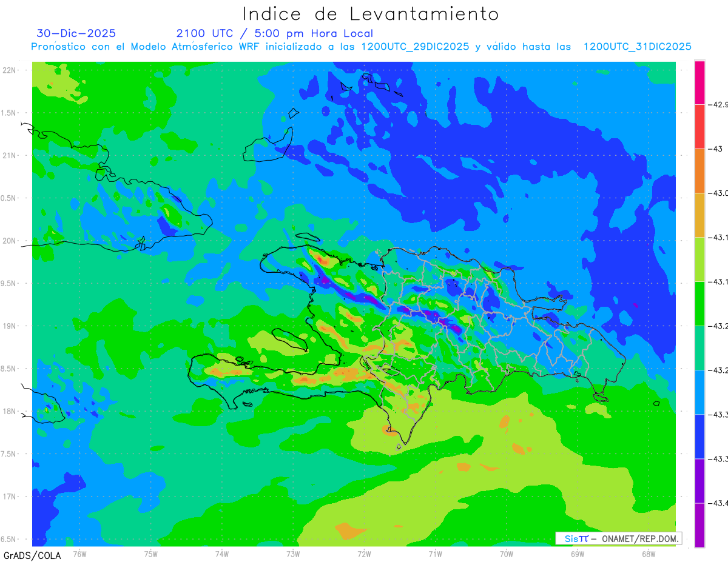Click the '73W' longitude axis label
The height and width of the screenshot is (562, 728).
[293, 554]
